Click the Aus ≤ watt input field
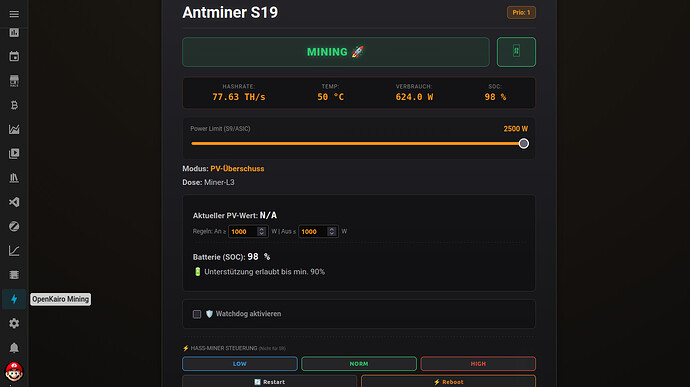 (318, 232)
